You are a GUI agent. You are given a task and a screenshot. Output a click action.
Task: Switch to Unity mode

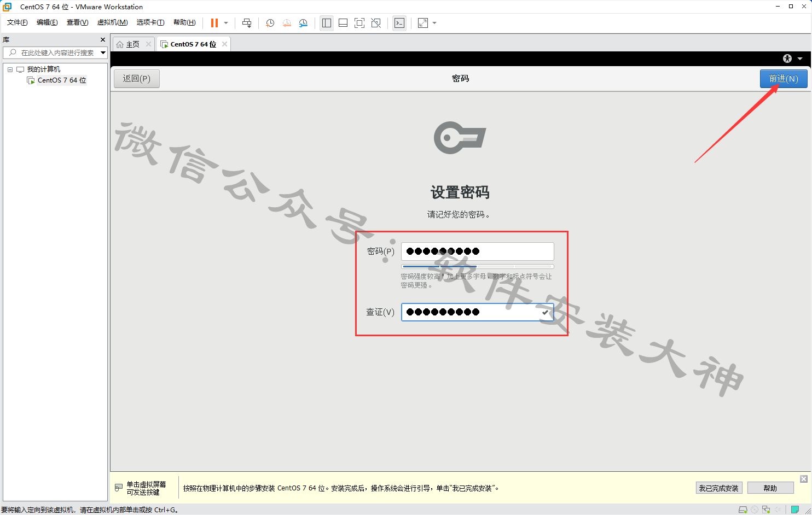pyautogui.click(x=376, y=23)
